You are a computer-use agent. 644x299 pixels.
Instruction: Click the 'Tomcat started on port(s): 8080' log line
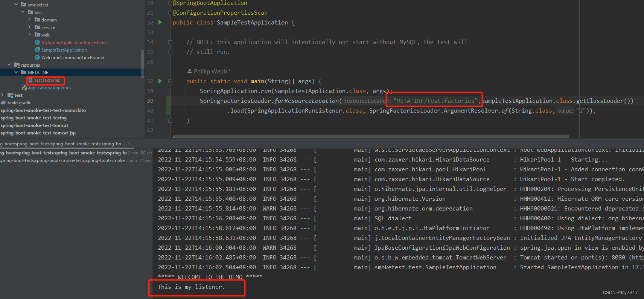tap(400, 257)
